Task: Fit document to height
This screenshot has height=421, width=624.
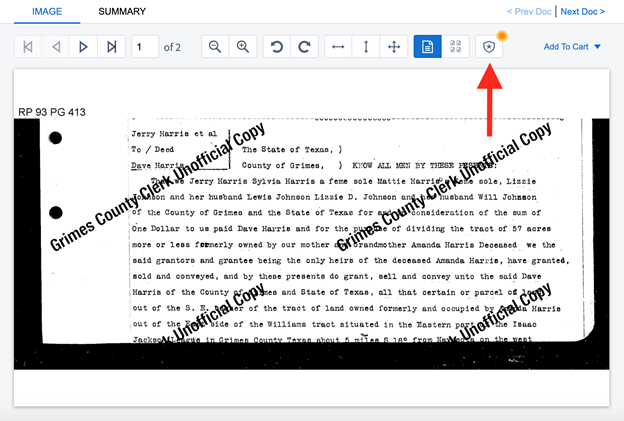Action: [366, 47]
